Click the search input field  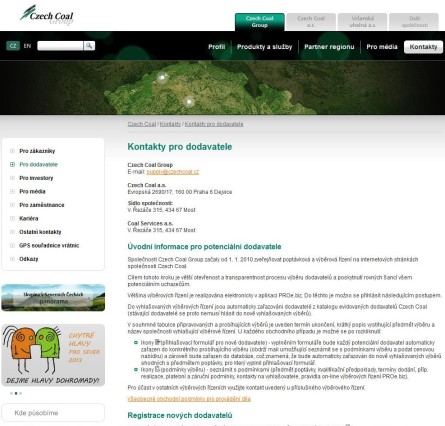click(x=60, y=46)
